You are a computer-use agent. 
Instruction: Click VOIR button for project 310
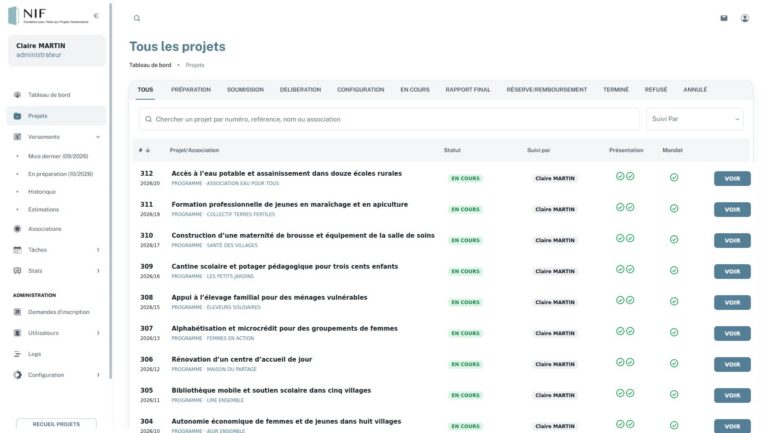pos(732,241)
